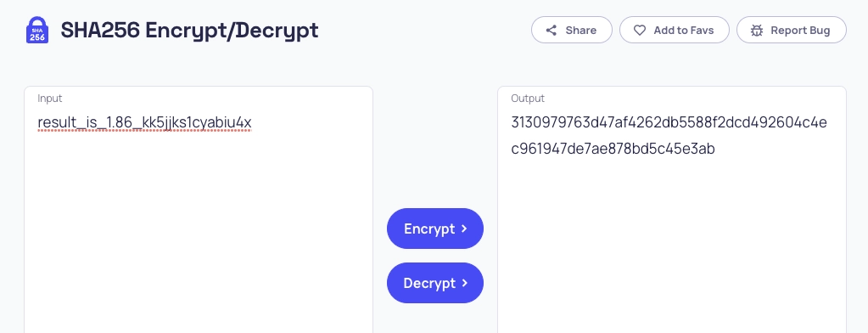Click the share icon in Share button
This screenshot has height=333, width=868.
click(x=551, y=31)
